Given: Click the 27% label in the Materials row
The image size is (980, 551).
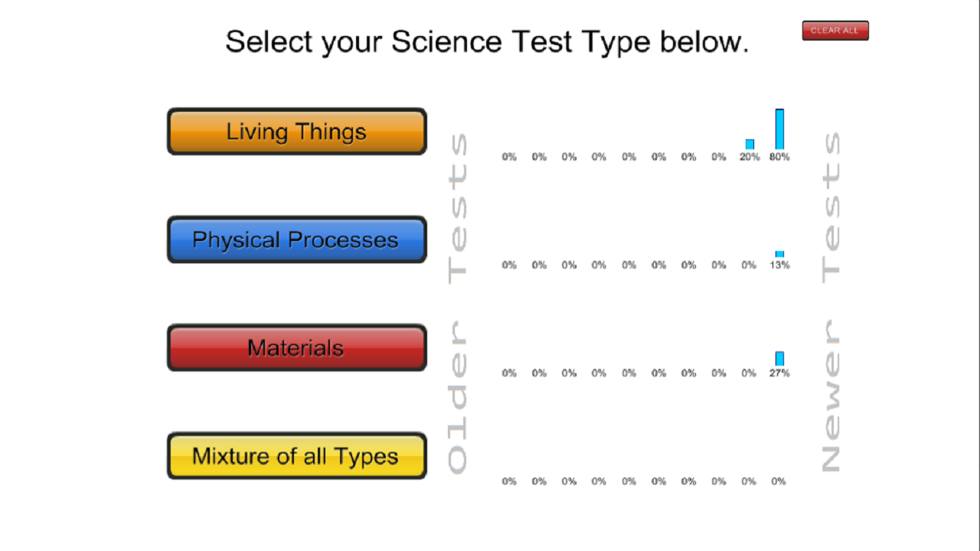Looking at the screenshot, I should click(779, 373).
